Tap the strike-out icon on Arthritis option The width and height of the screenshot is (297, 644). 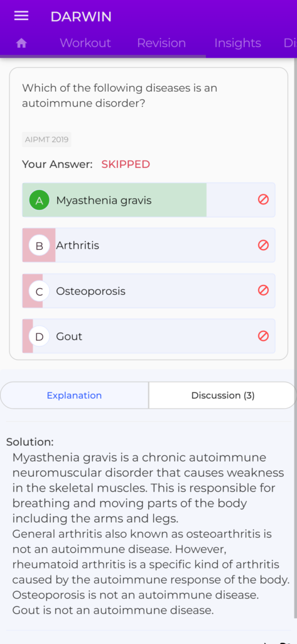[263, 245]
